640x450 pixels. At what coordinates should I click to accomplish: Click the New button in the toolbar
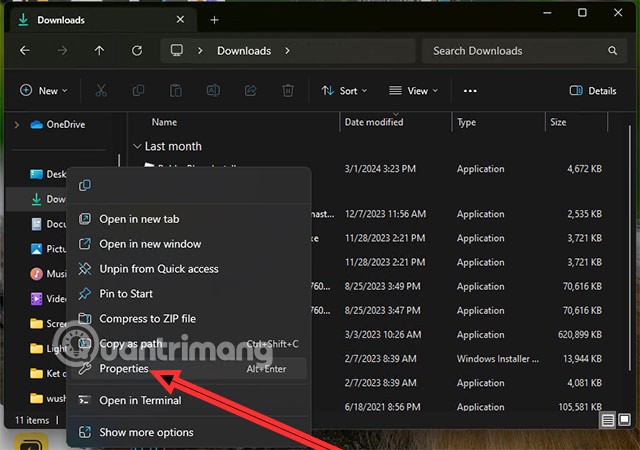pos(44,91)
